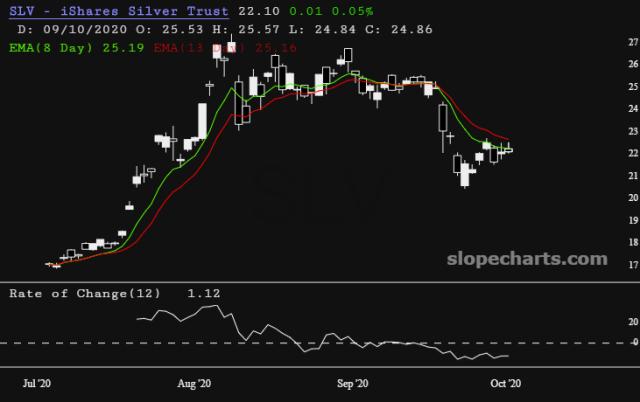Click the last price value 22.10

pos(259,11)
